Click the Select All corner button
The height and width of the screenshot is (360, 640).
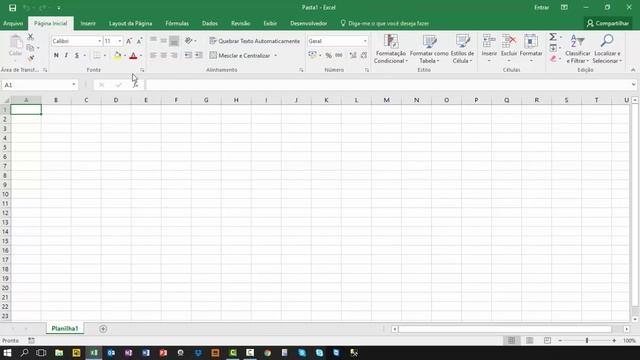point(6,100)
